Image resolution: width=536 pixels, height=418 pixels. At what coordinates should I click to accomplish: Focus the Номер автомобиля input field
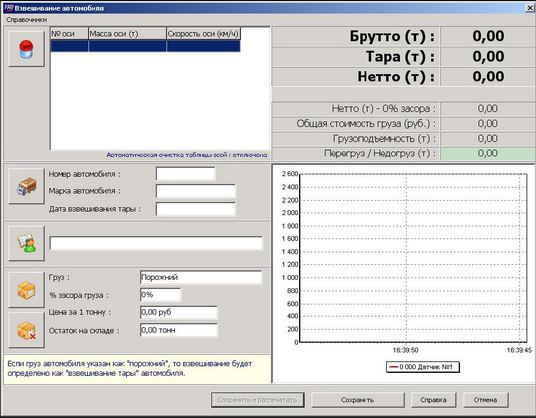pos(186,174)
